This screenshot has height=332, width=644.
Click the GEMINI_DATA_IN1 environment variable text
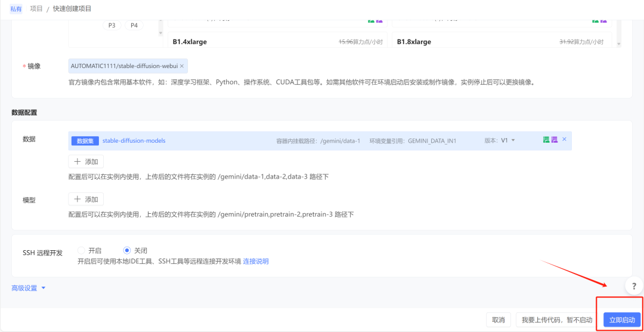(x=432, y=141)
